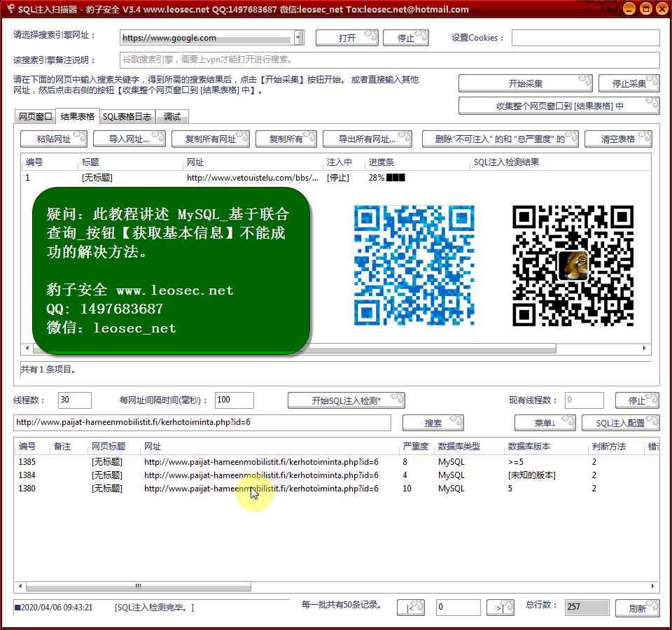Image resolution: width=672 pixels, height=630 pixels.
Task: Click the kerhotoiminta.php URL search field
Action: click(x=202, y=422)
